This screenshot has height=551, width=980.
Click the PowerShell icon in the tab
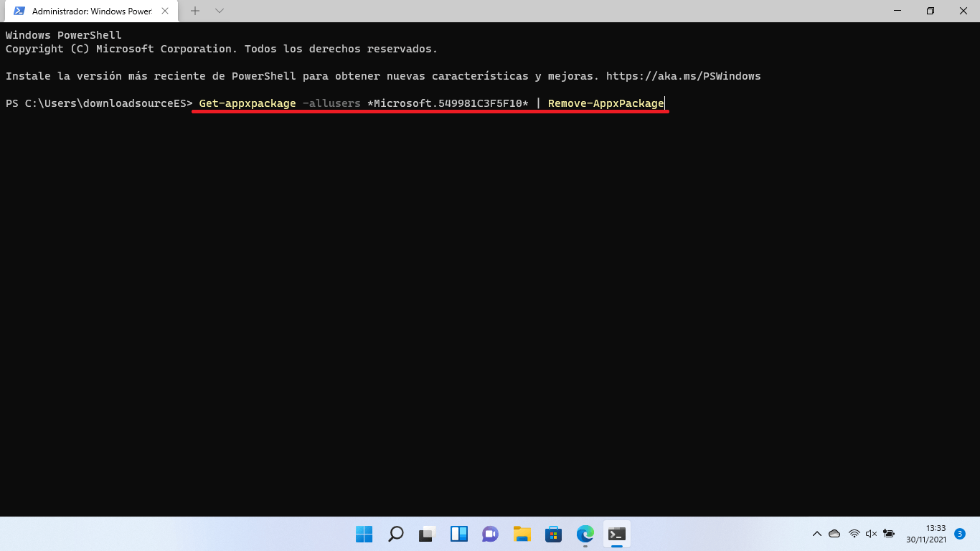19,11
